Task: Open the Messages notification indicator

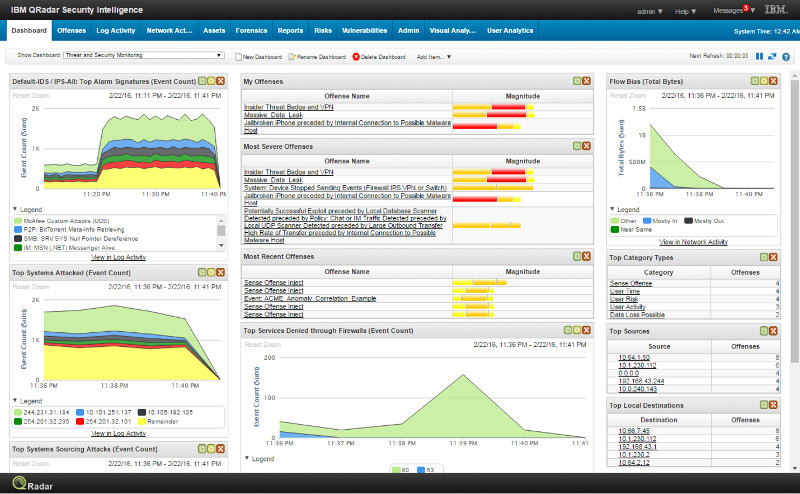Action: (734, 10)
